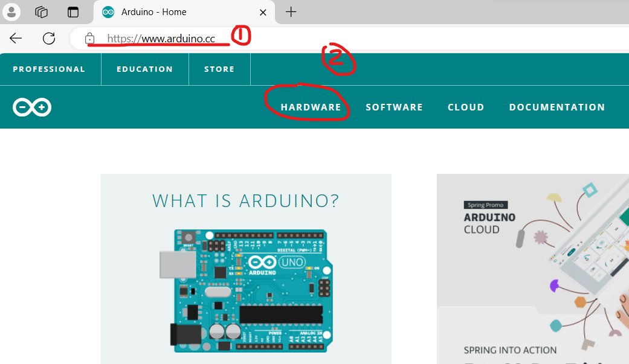Viewport: 629px width, 364px height.
Task: Open a new tab with plus
Action: coord(291,12)
